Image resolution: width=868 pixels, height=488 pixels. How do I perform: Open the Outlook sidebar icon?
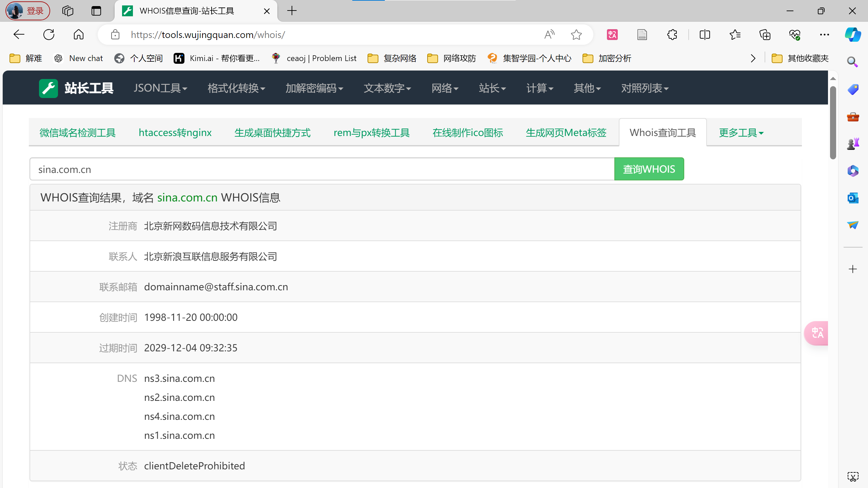click(x=853, y=198)
